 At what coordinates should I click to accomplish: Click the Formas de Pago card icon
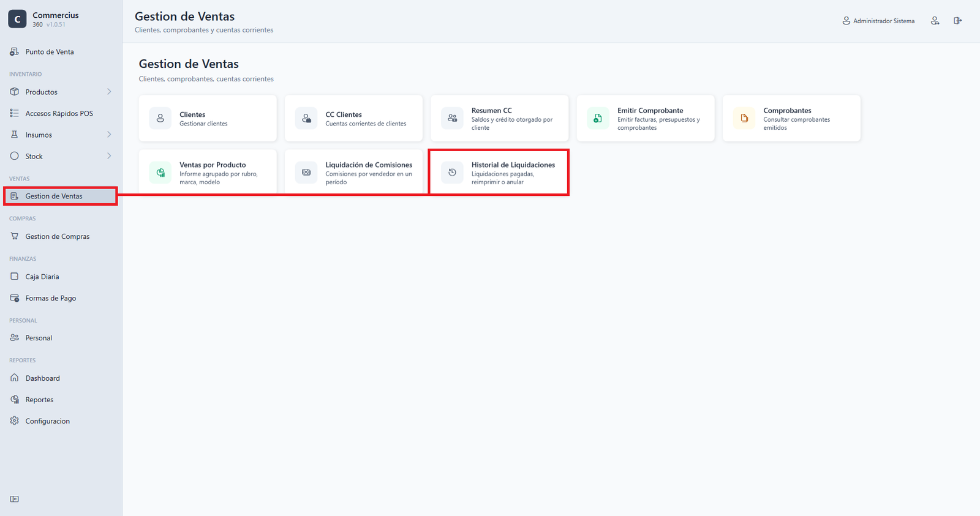click(14, 298)
